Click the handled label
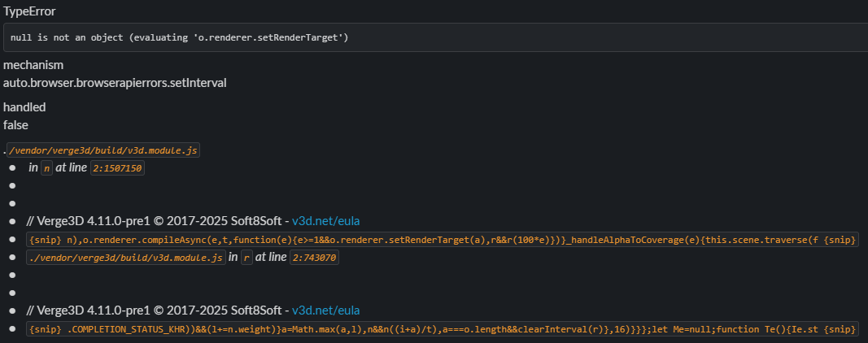Viewport: 868px width, 343px height. (x=24, y=107)
